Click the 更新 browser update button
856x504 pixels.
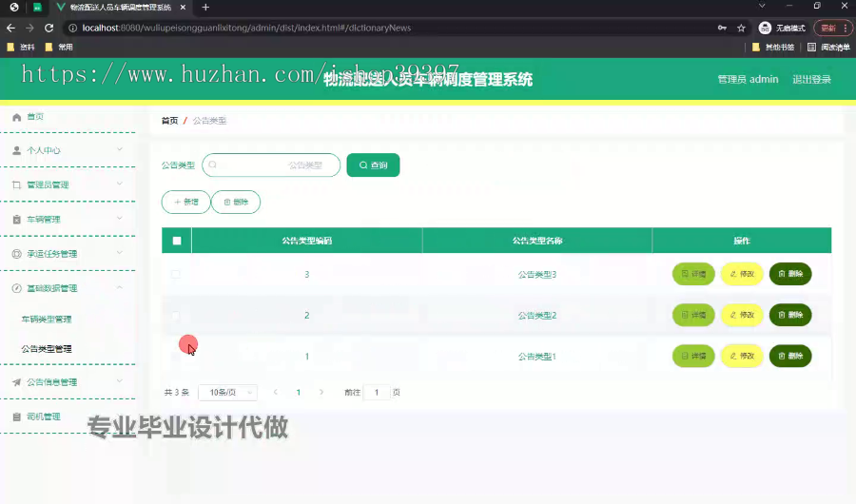tap(828, 28)
